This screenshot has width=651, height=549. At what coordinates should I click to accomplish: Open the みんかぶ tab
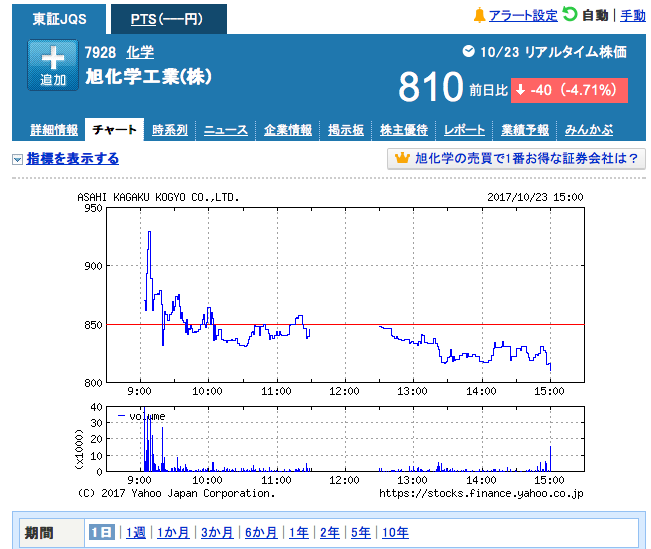point(589,130)
